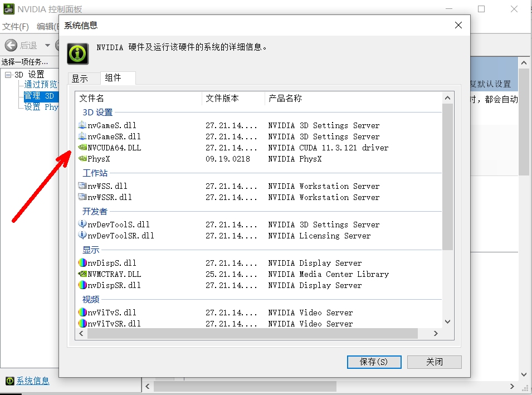Click the PhysX NVIDIA eye icon
Viewport: 532px width, 395px height.
tap(82, 158)
